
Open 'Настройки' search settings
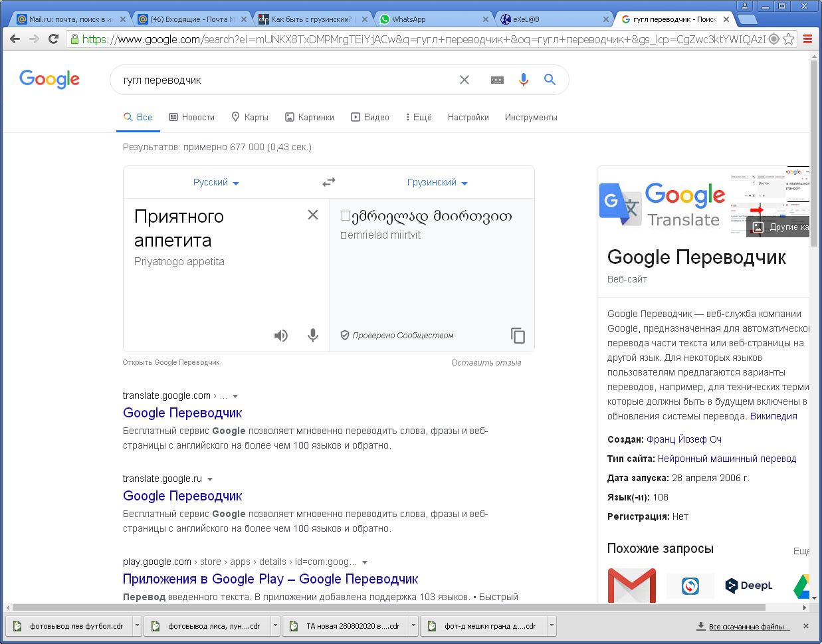pyautogui.click(x=468, y=117)
